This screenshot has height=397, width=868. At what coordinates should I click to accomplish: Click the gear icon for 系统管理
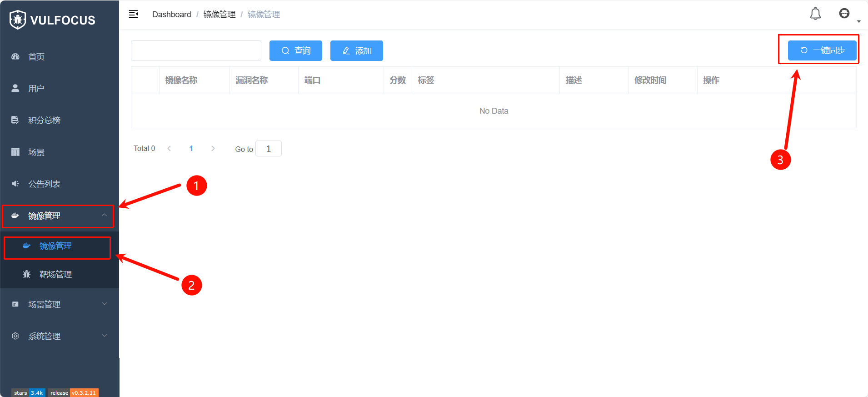coord(15,336)
